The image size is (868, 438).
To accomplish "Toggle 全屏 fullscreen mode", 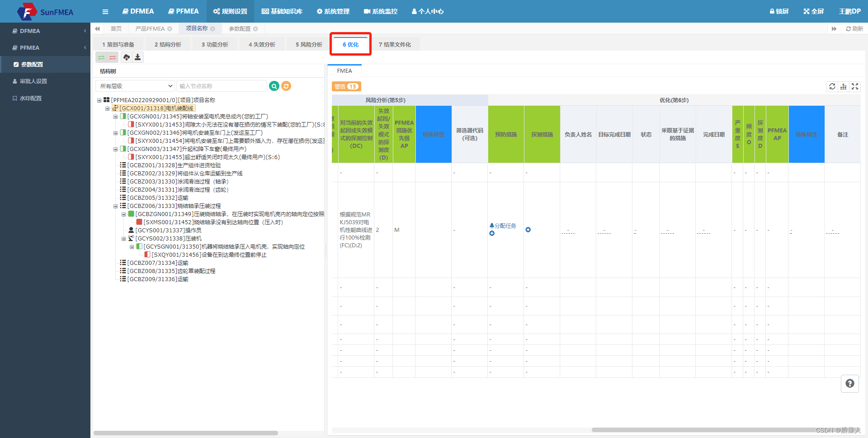I will pyautogui.click(x=814, y=11).
